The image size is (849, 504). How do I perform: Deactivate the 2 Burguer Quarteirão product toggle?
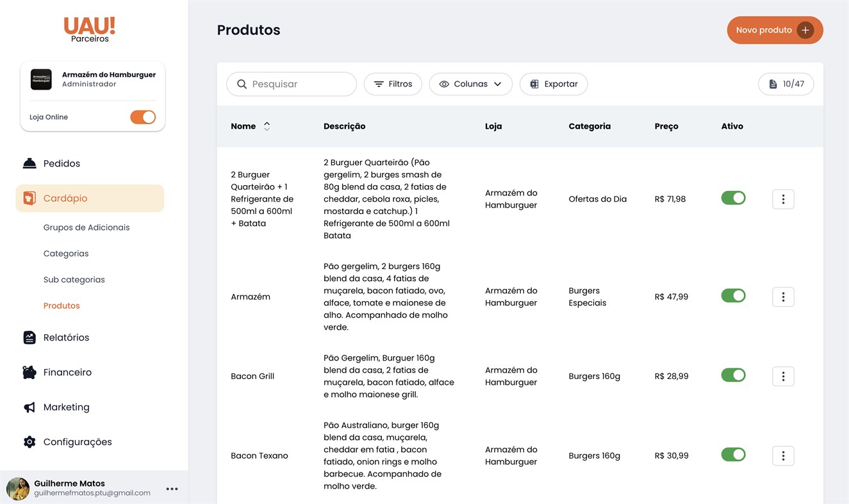(x=734, y=198)
